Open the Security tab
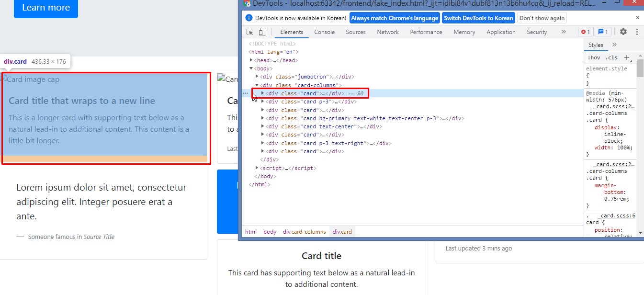The width and height of the screenshot is (644, 295). coord(537,32)
